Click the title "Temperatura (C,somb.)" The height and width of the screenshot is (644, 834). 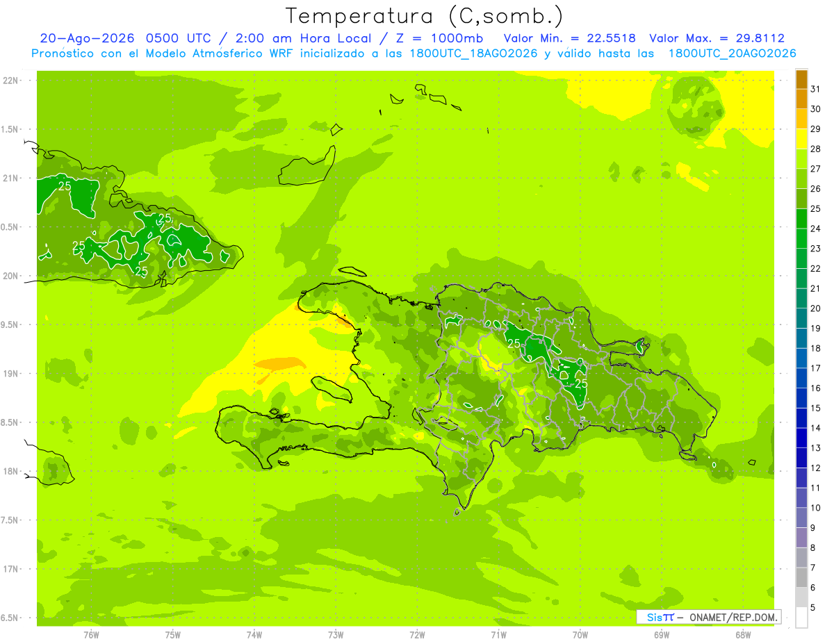click(425, 16)
